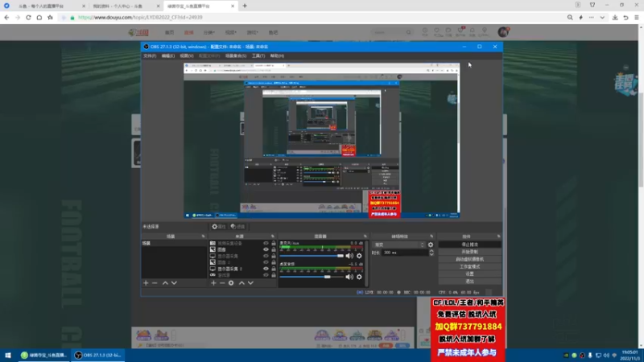Open OBS 场景集合(S) menu
Viewport: 644px width, 362px height.
236,56
